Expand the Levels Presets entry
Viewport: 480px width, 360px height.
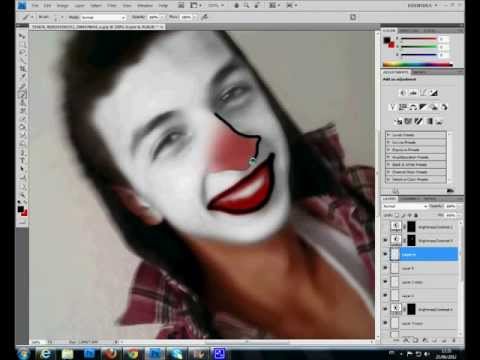tap(389, 135)
